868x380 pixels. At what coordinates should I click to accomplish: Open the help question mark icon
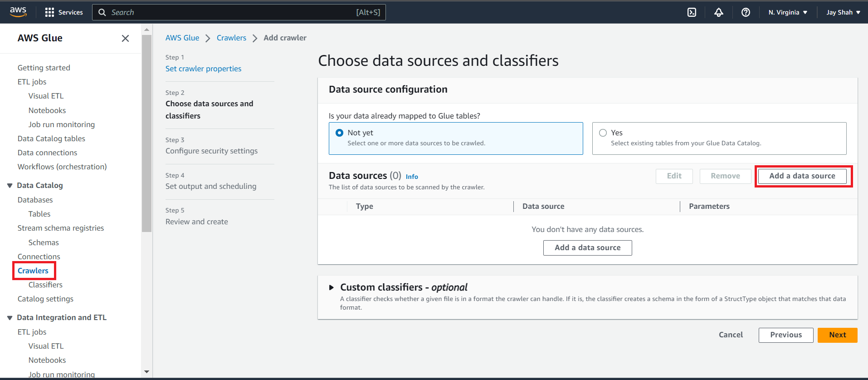[x=746, y=12]
